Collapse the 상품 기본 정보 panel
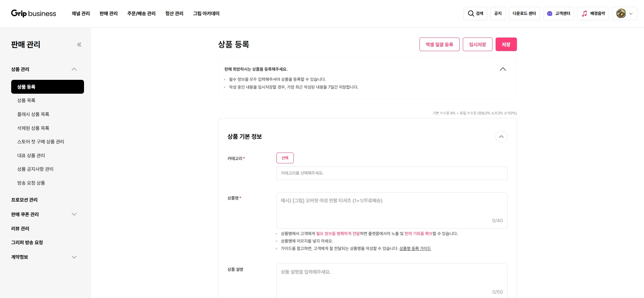 pyautogui.click(x=501, y=137)
